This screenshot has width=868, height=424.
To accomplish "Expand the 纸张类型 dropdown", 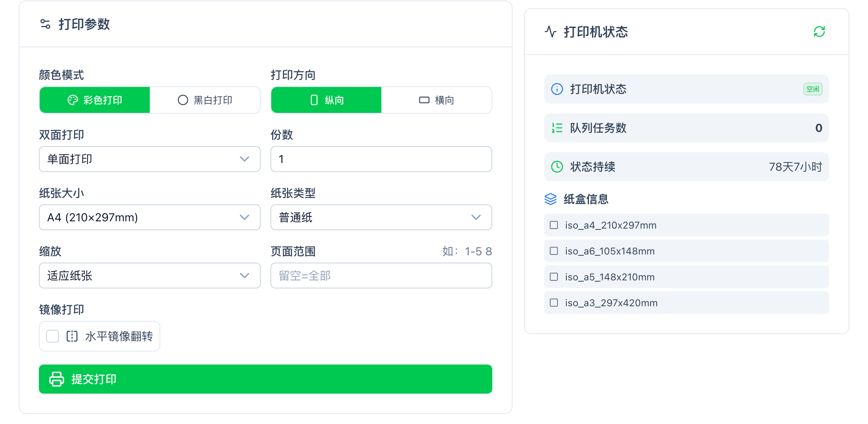I will [381, 217].
